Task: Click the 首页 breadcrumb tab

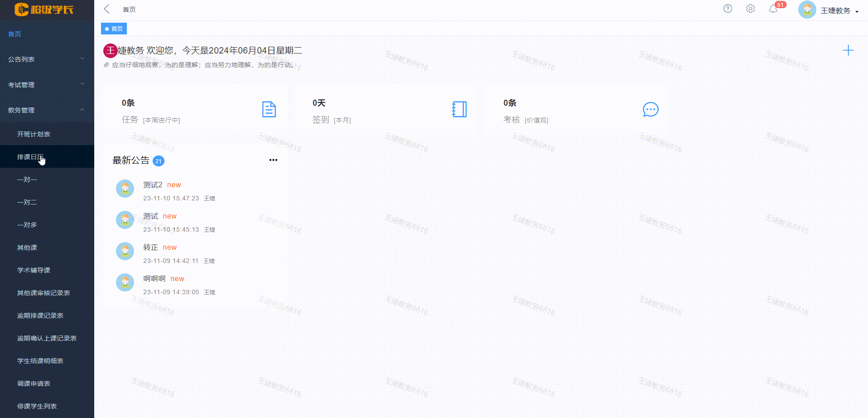Action: [x=114, y=29]
